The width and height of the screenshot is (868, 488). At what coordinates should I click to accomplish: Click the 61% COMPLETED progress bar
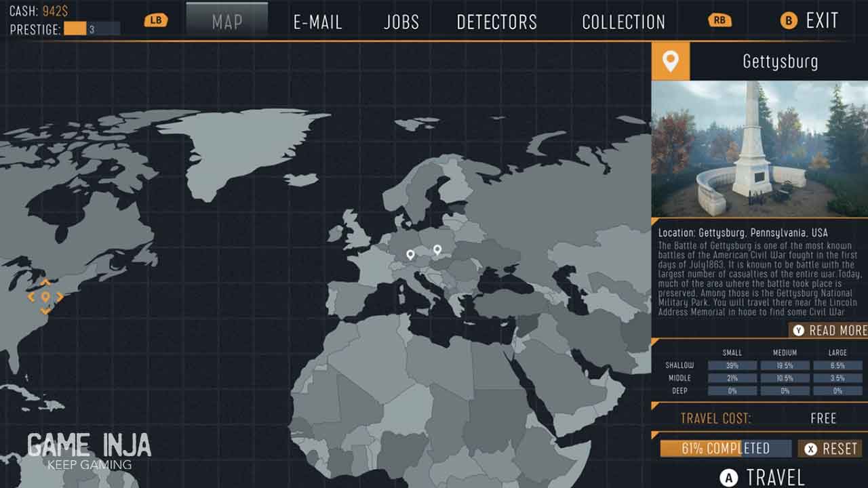(x=726, y=449)
